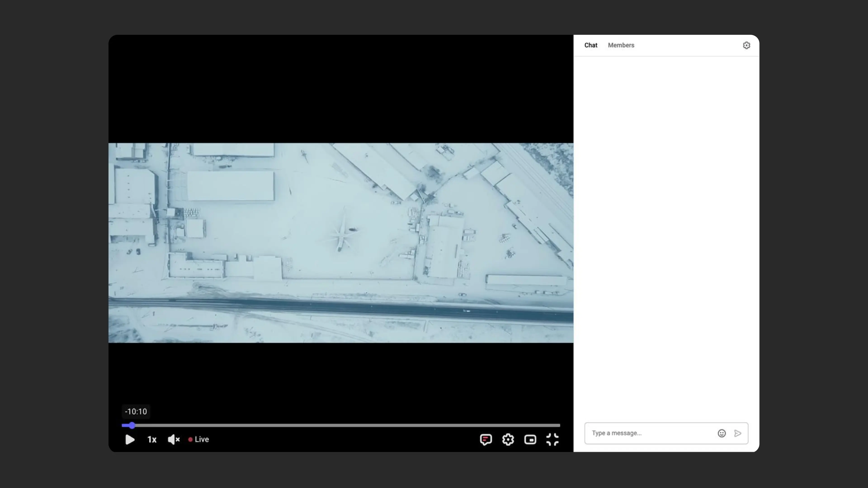
Task: Open the emoji picker smiley icon
Action: [722, 434]
